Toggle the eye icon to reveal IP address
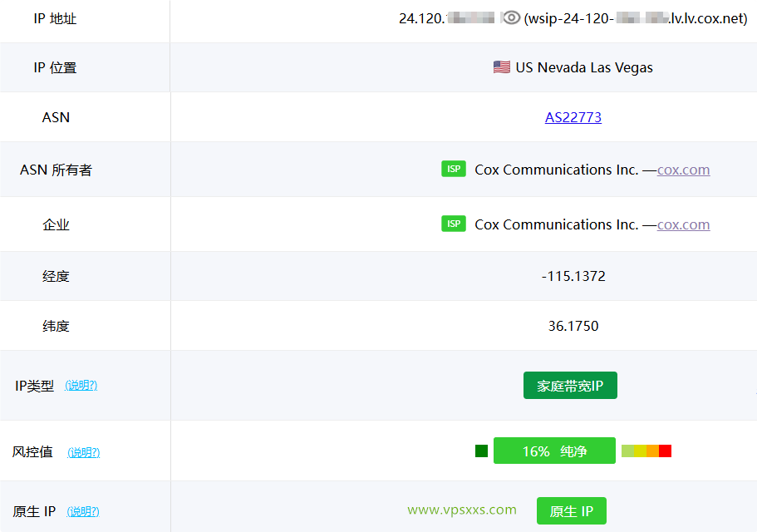 tap(511, 18)
